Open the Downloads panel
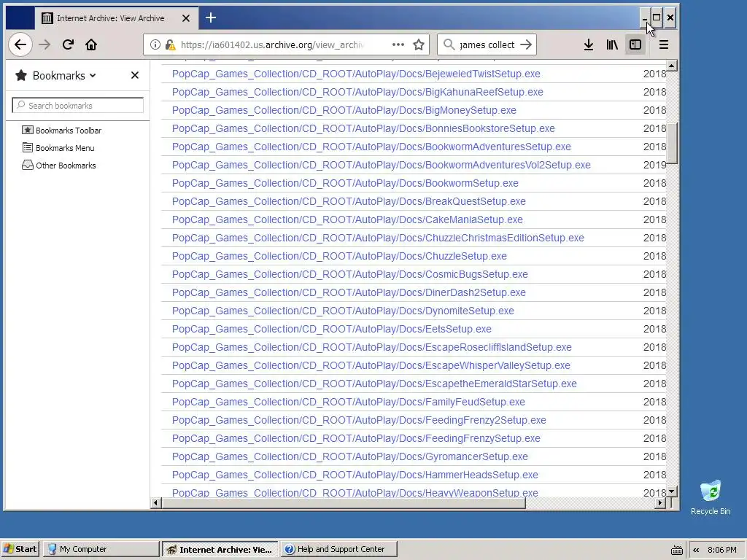747x560 pixels. pyautogui.click(x=589, y=44)
